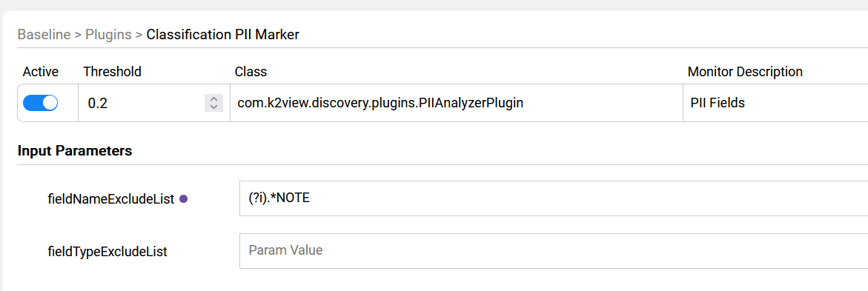Click the Active column header
868x291 pixels.
tap(41, 71)
